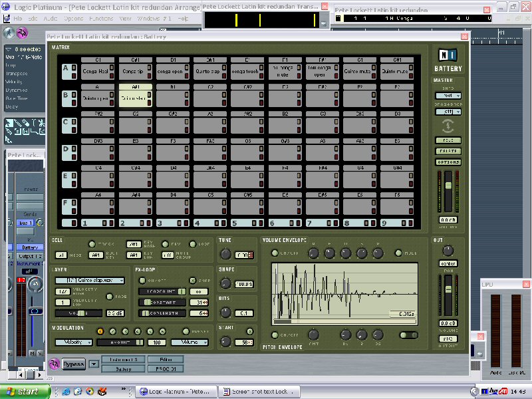Click the Tune knob
This screenshot has height=399, width=532.
(226, 255)
